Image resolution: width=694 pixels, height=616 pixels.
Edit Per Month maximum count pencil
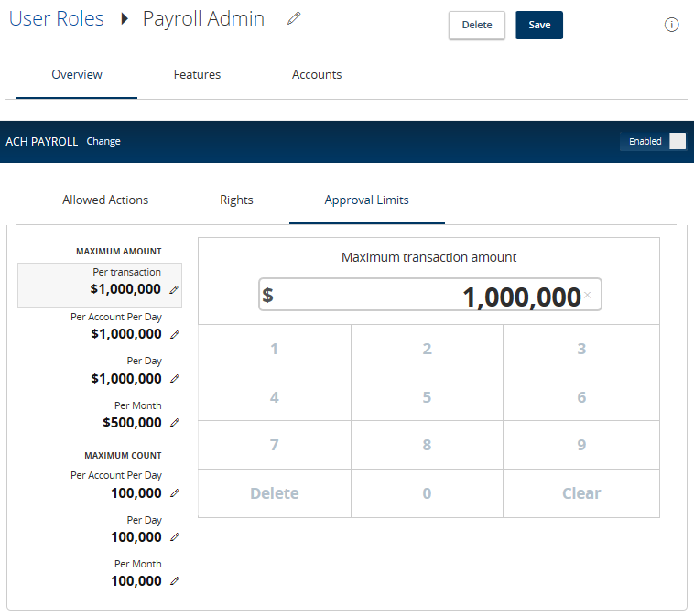(175, 581)
